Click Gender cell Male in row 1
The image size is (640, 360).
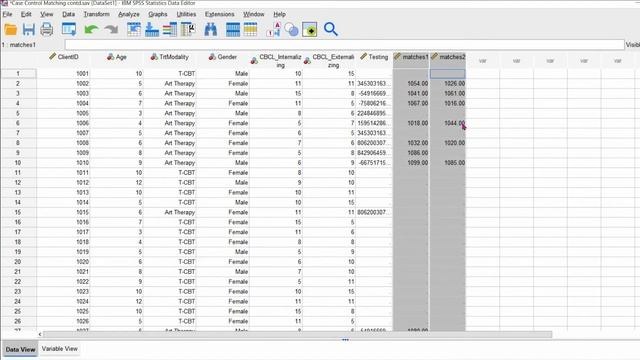[223, 73]
